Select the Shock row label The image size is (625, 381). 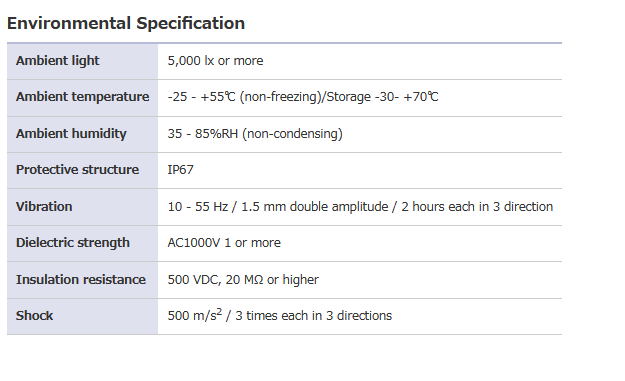[34, 316]
